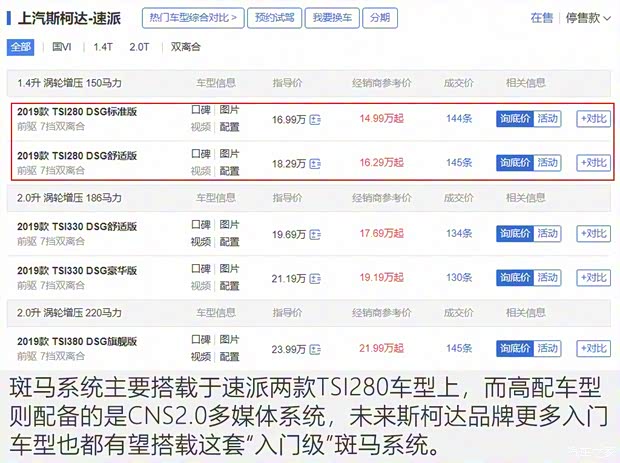
Task: Open 图片 for TSI380 DSG旗舰版
Action: click(x=229, y=340)
